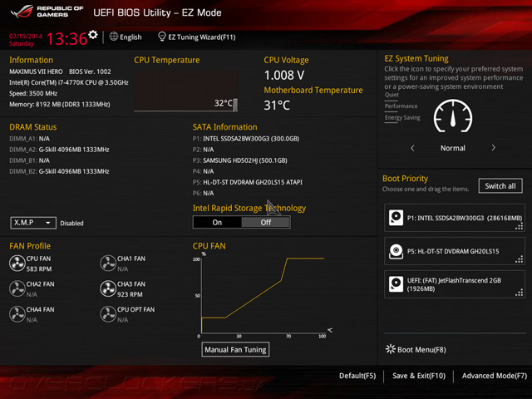Click the CHA1 FAN fan icon
532x399 pixels.
108,264
